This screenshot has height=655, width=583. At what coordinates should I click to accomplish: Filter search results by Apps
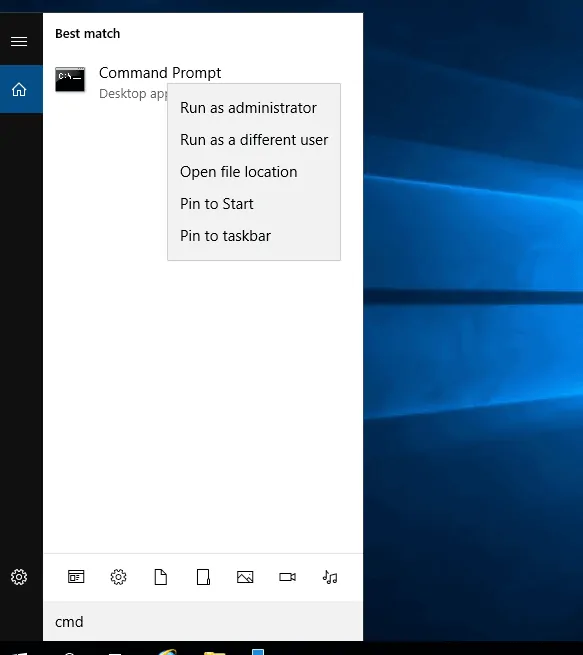click(x=76, y=577)
